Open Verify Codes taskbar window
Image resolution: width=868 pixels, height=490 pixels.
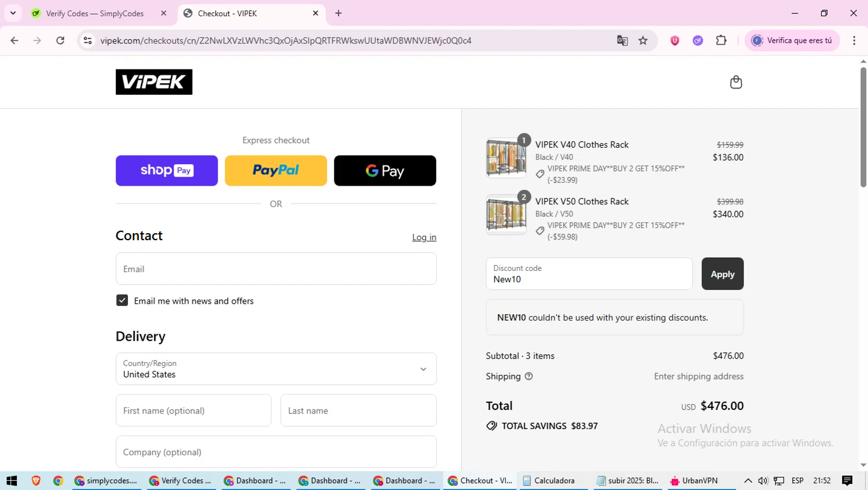click(181, 481)
